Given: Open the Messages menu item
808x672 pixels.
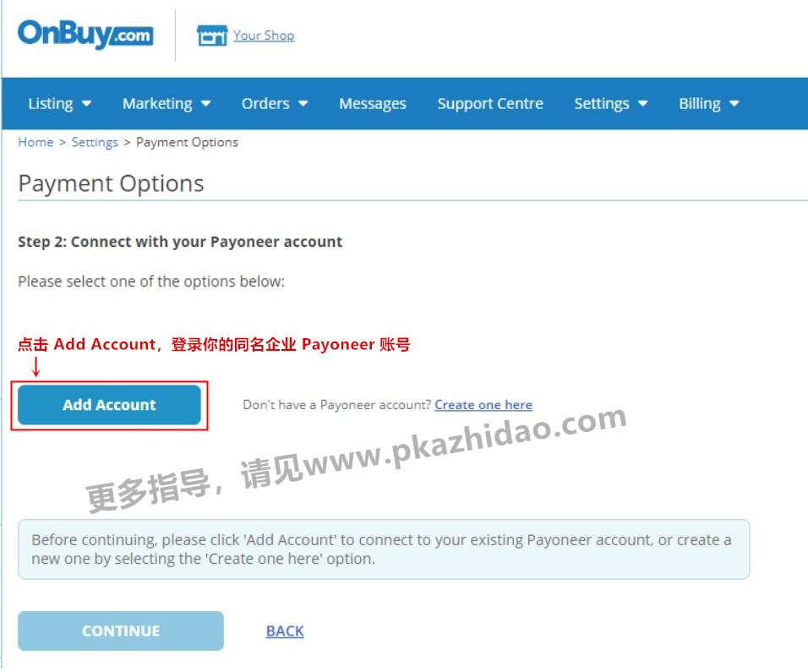Looking at the screenshot, I should [x=373, y=104].
